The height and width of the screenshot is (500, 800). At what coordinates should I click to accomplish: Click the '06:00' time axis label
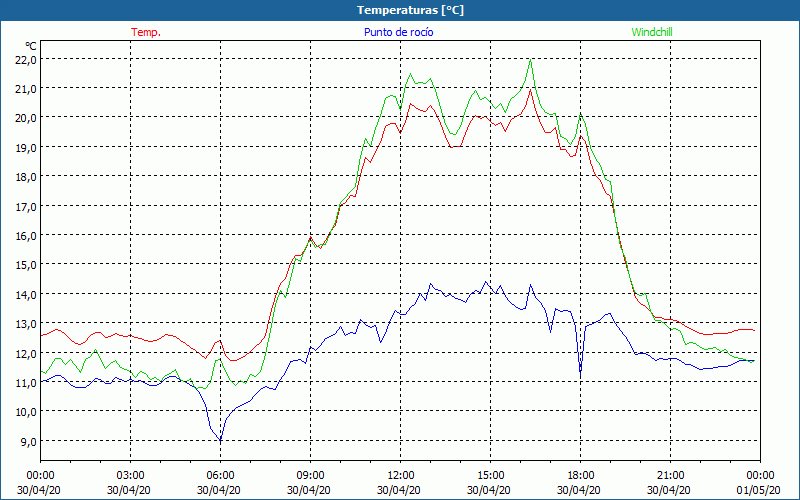pyautogui.click(x=220, y=476)
